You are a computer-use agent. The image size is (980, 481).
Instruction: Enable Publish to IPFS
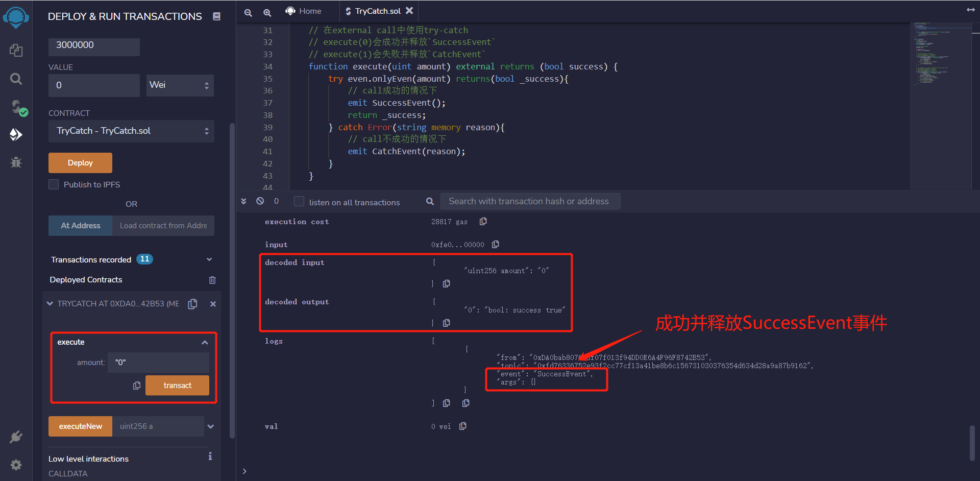53,184
